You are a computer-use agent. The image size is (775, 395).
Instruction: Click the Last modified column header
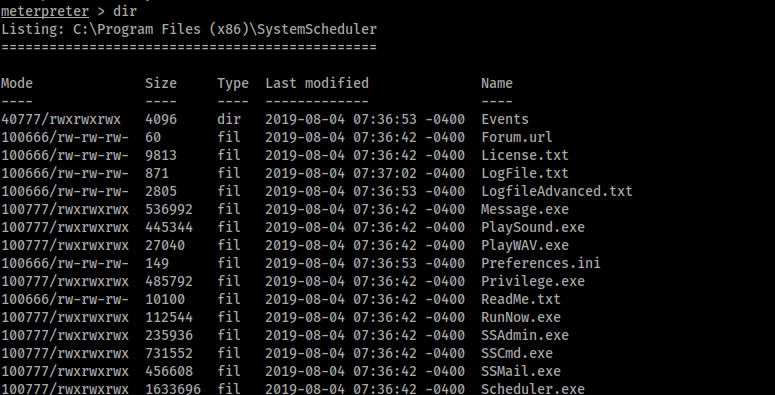317,83
